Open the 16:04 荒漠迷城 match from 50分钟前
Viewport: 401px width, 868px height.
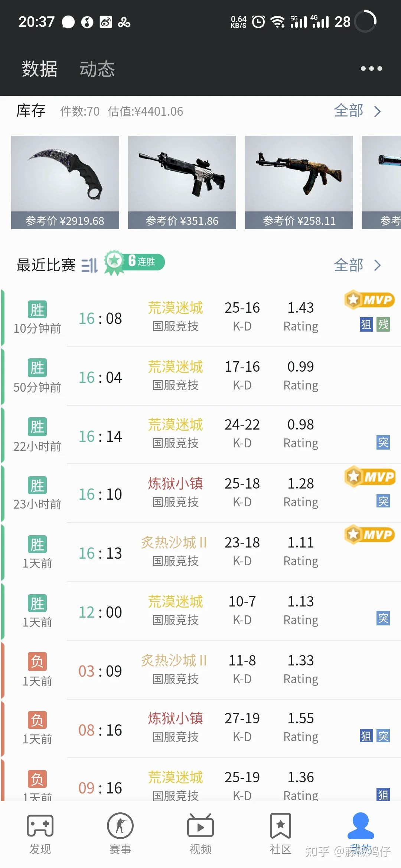pos(200,377)
